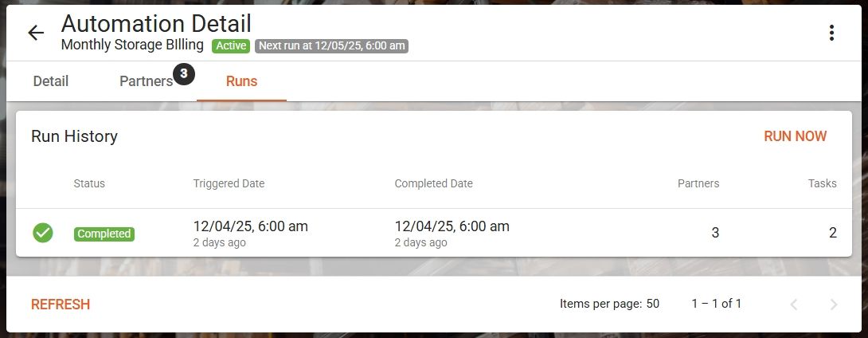Switch to the Detail tab
Screen dimensions: 868x338
pos(51,81)
